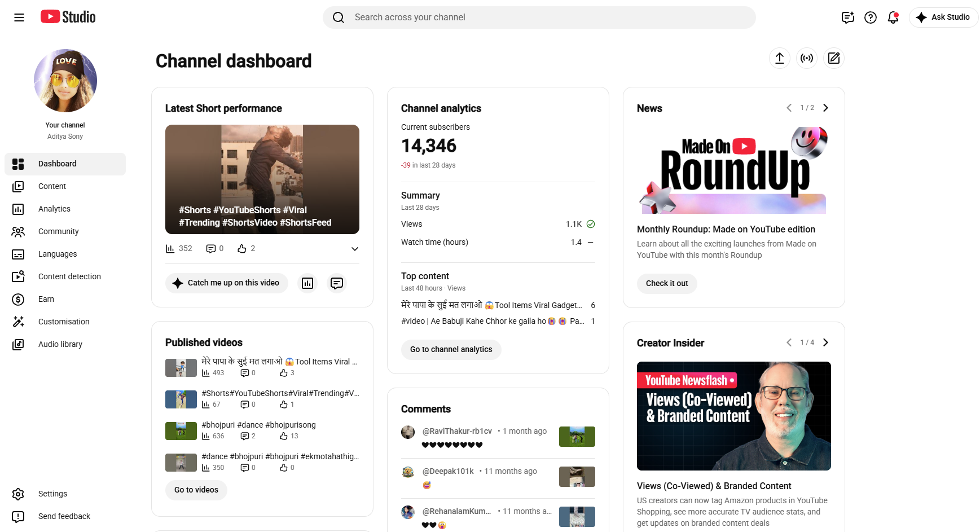Go to previous Creator Insider card arrow
The width and height of the screenshot is (980, 532).
pos(789,342)
